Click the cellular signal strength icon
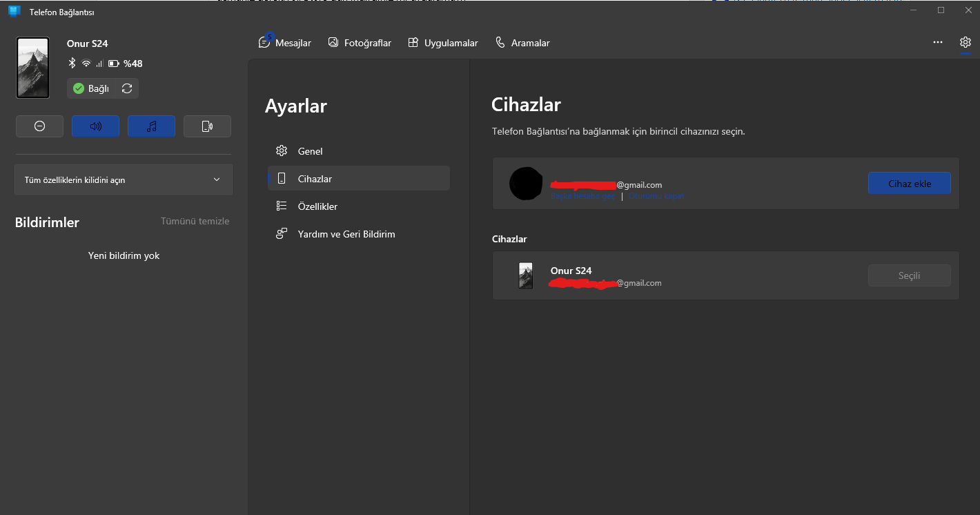The width and height of the screenshot is (980, 515). pyautogui.click(x=99, y=64)
